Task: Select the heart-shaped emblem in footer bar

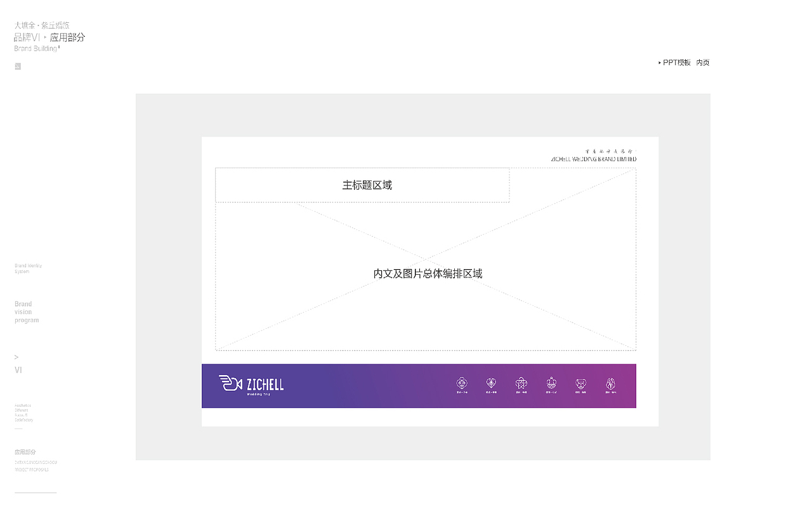Action: (490, 383)
